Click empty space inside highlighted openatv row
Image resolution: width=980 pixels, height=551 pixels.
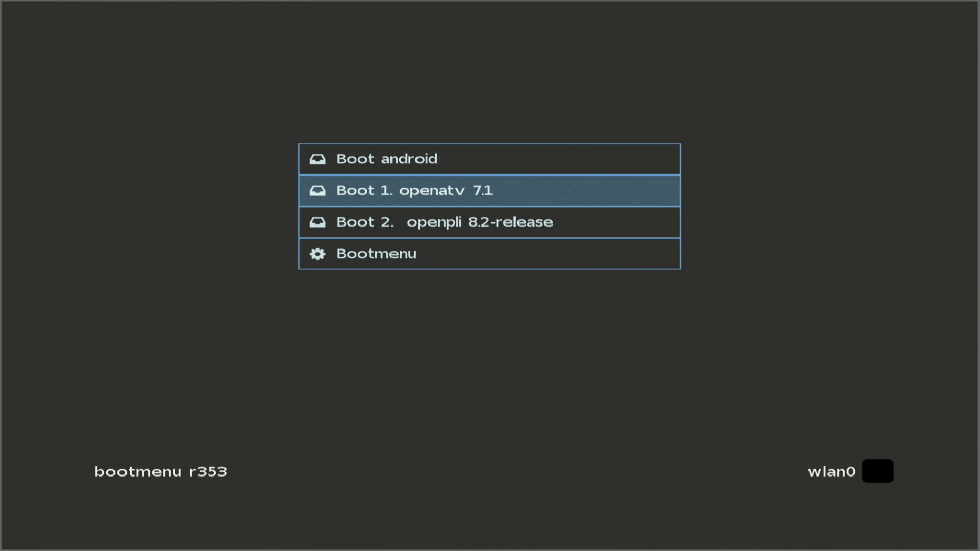tap(587, 191)
